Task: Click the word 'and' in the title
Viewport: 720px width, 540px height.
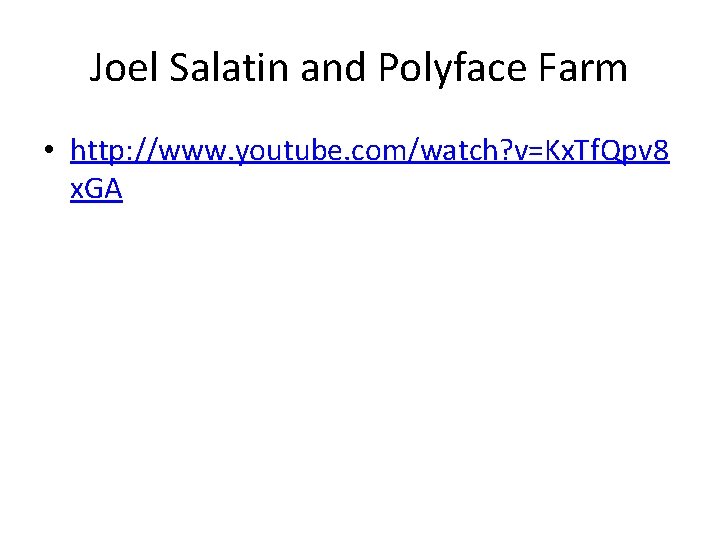Action: [x=333, y=68]
